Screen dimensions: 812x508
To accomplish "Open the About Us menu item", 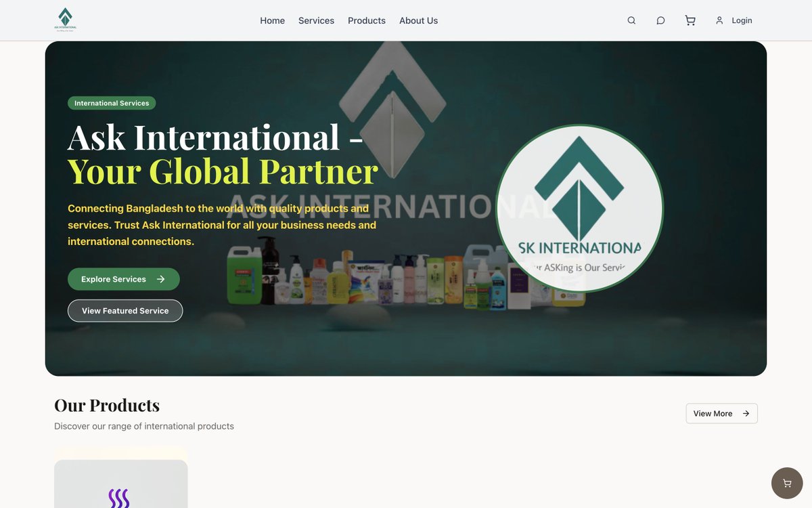I will [418, 20].
